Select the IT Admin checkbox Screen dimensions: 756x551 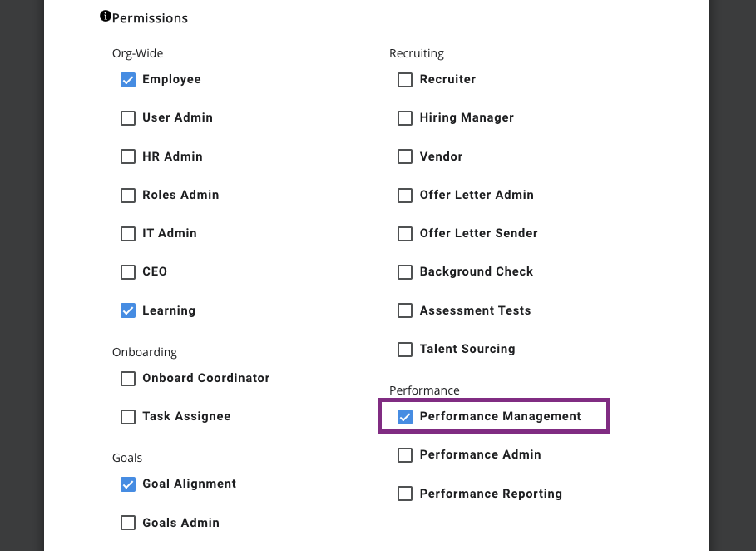[128, 234]
